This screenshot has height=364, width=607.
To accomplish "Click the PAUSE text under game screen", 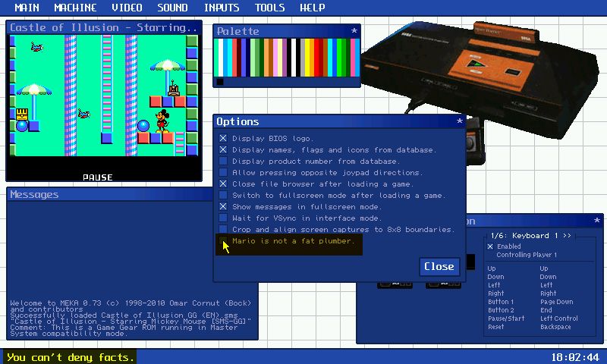I will pyautogui.click(x=98, y=177).
